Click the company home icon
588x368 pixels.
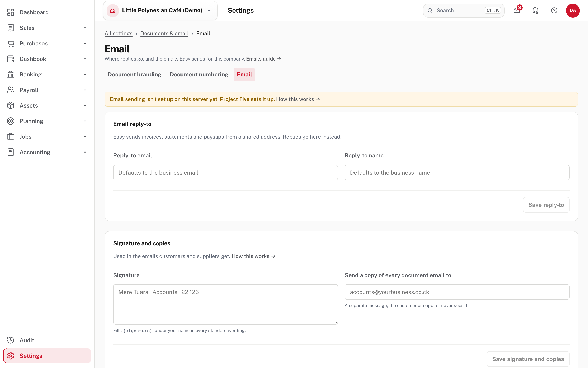pos(113,11)
